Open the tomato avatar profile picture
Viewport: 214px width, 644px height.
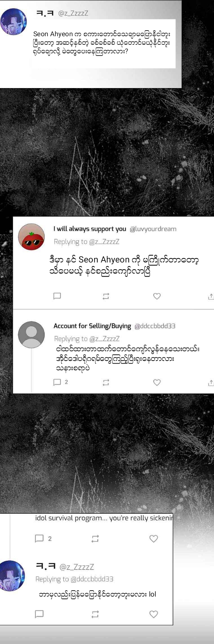point(31,237)
